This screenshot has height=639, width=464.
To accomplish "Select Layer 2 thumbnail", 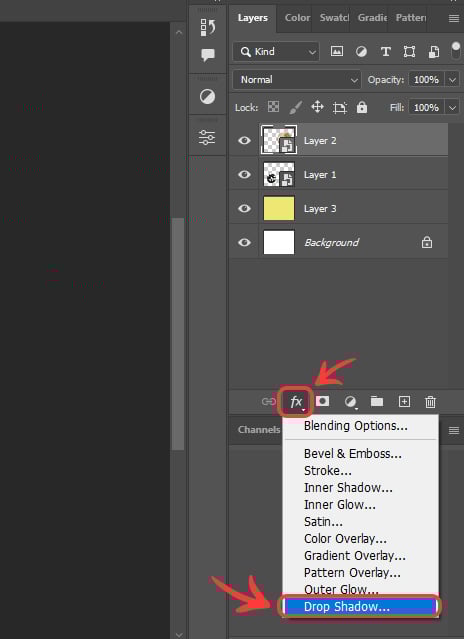I will coord(279,140).
